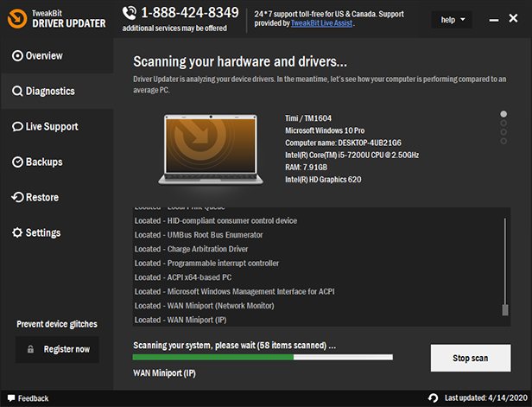Click 'RAM: 7.91GB' text

[x=306, y=167]
